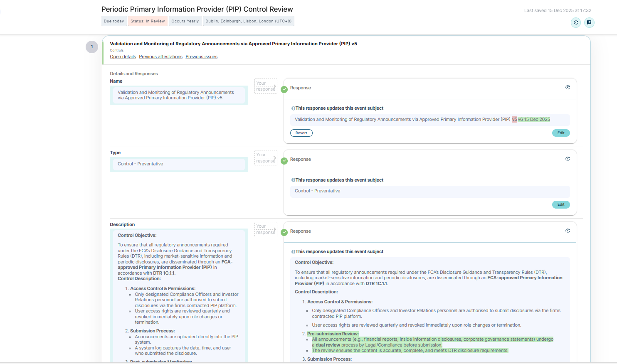Click the info icon in the Type response
The height and width of the screenshot is (364, 617).
293,180
